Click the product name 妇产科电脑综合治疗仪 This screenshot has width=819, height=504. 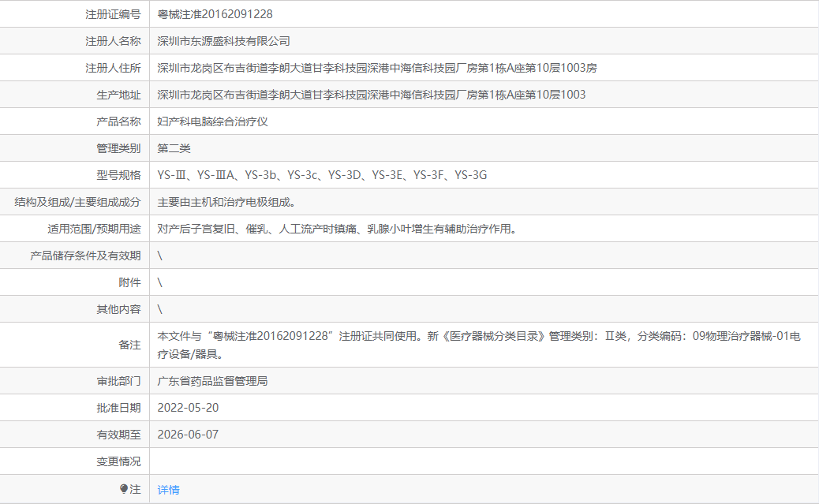(x=219, y=121)
